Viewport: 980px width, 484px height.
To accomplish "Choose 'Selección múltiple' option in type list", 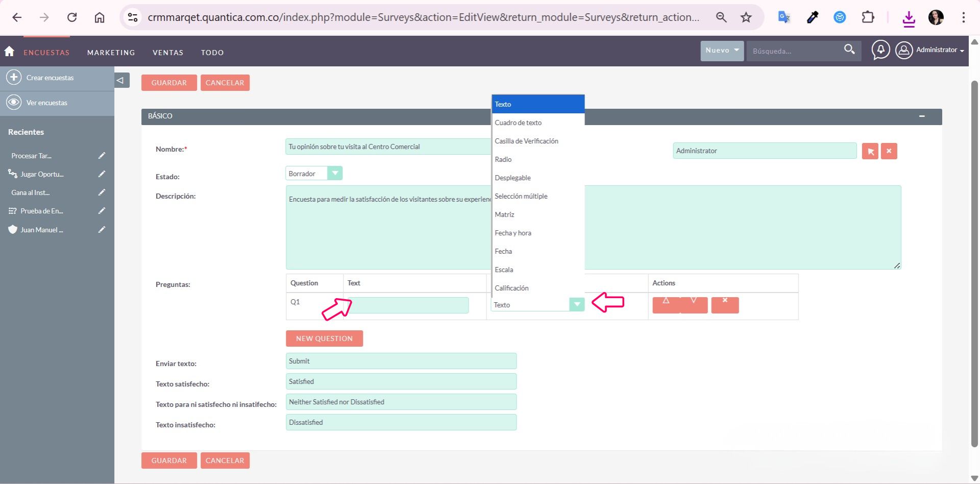I will 521,196.
